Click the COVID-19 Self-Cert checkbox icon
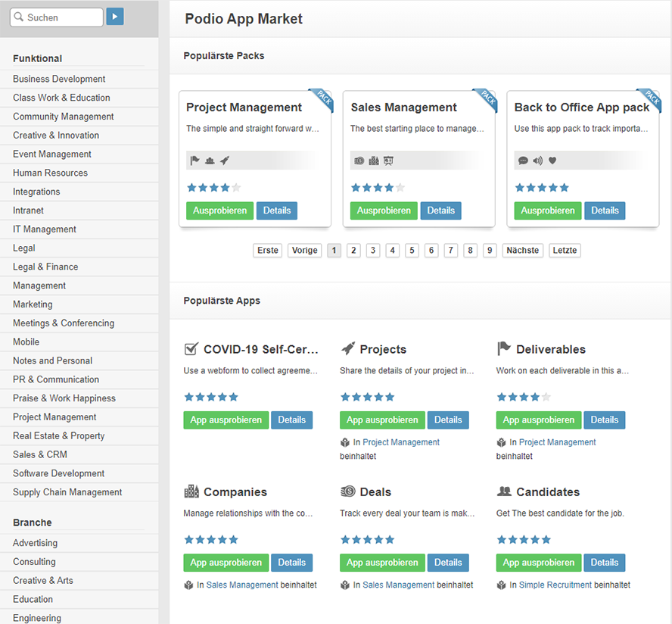 click(191, 349)
